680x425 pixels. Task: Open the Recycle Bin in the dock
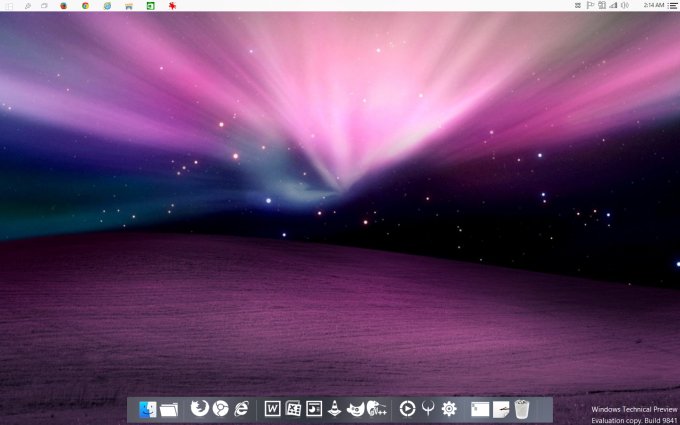pyautogui.click(x=522, y=409)
